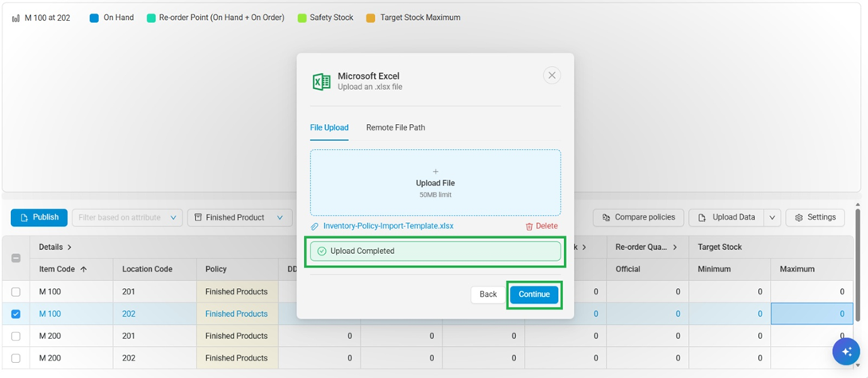Close the Excel upload dialog
Image resolution: width=868 pixels, height=378 pixels.
(x=552, y=76)
